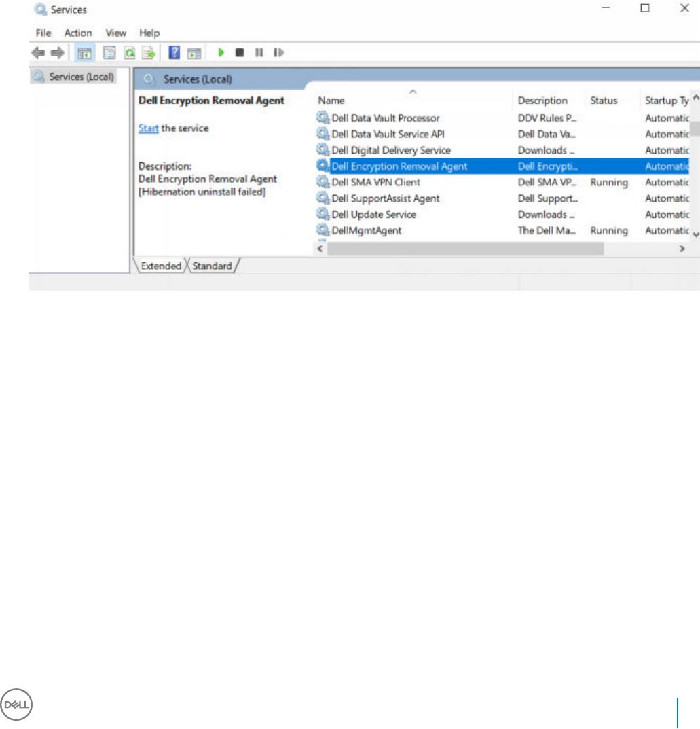Select Dell SMA VPN Client service name
The height and width of the screenshot is (729, 700).
(375, 182)
